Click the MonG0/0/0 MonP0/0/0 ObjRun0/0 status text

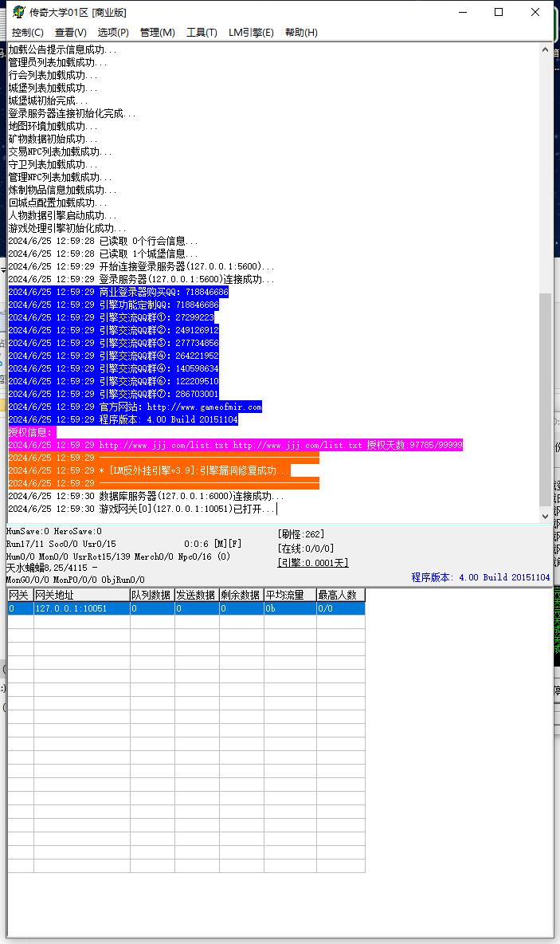(x=75, y=580)
